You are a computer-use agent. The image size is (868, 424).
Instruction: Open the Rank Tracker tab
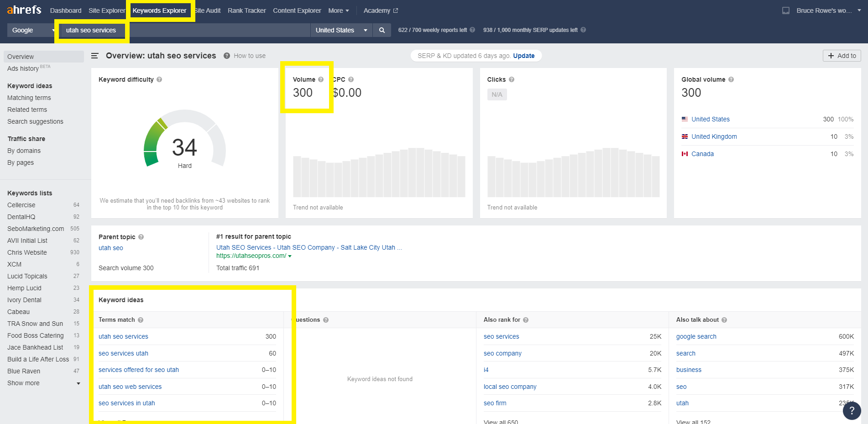[247, 10]
